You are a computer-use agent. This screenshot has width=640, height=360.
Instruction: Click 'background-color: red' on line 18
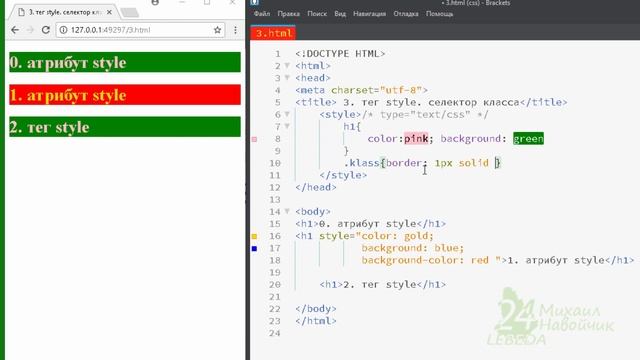(425, 260)
